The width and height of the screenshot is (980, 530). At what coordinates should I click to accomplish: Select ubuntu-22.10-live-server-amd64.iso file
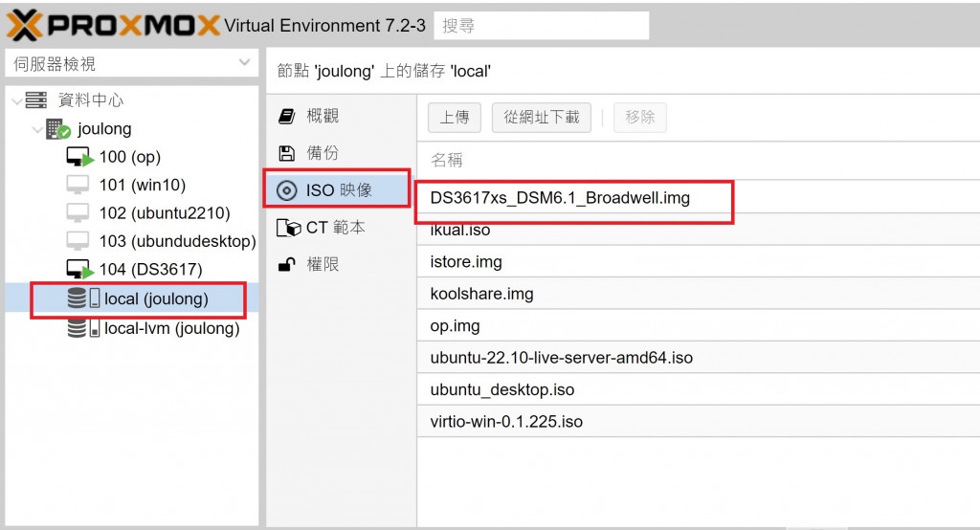pyautogui.click(x=698, y=357)
